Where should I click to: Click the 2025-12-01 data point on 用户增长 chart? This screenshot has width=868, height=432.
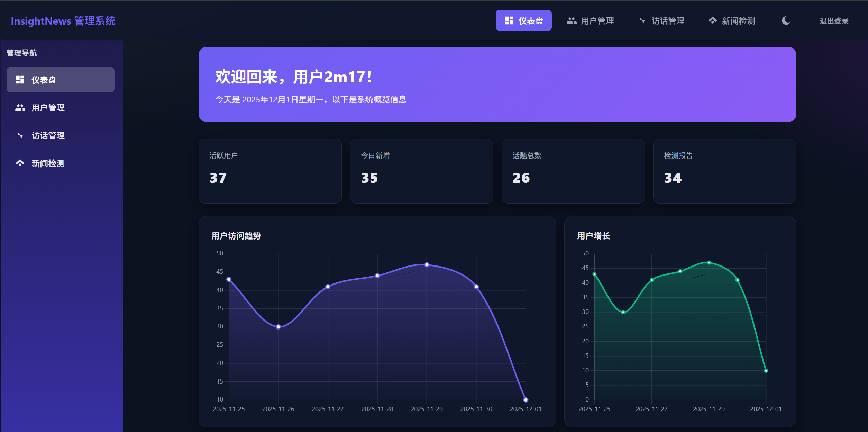click(x=766, y=371)
